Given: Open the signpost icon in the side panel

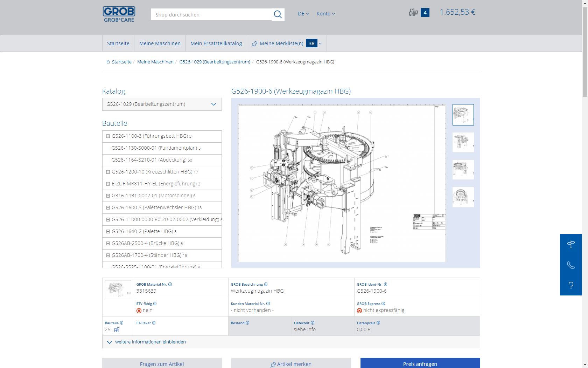Looking at the screenshot, I should click(x=571, y=244).
